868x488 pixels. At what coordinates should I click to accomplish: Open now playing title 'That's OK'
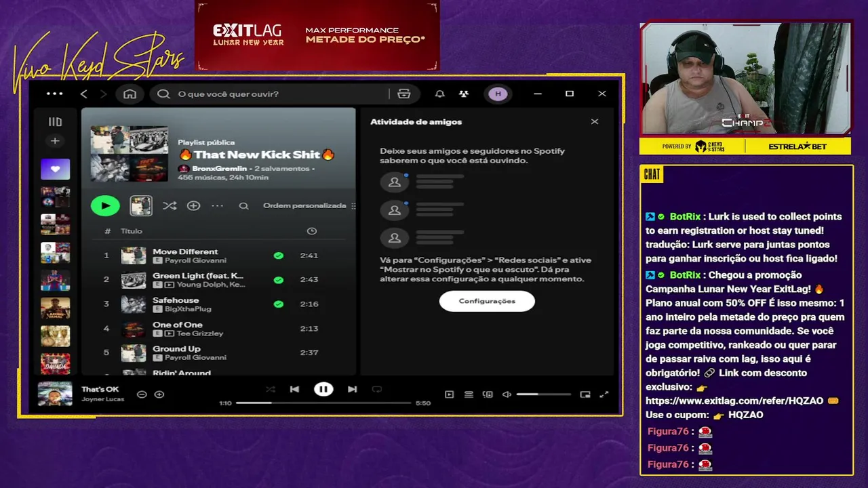(100, 389)
